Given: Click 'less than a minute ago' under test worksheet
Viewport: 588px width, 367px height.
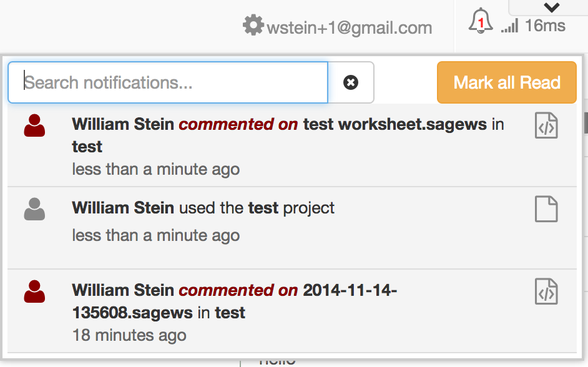Looking at the screenshot, I should tap(155, 169).
